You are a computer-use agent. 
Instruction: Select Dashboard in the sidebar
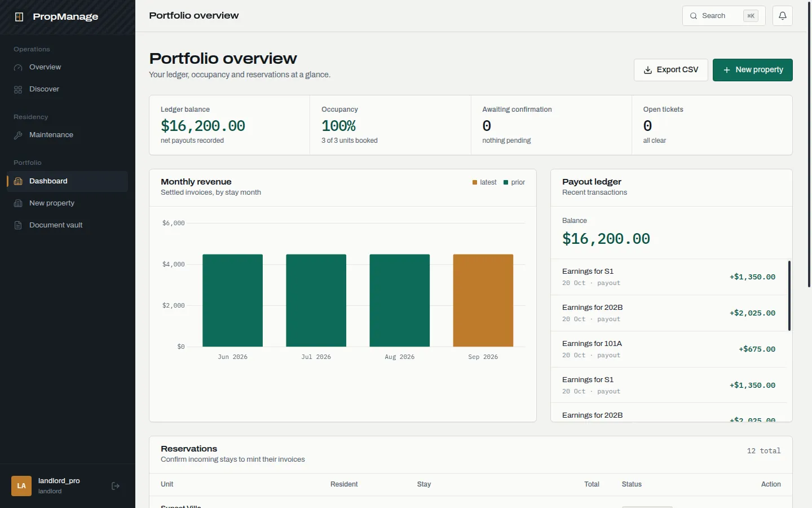click(x=68, y=181)
